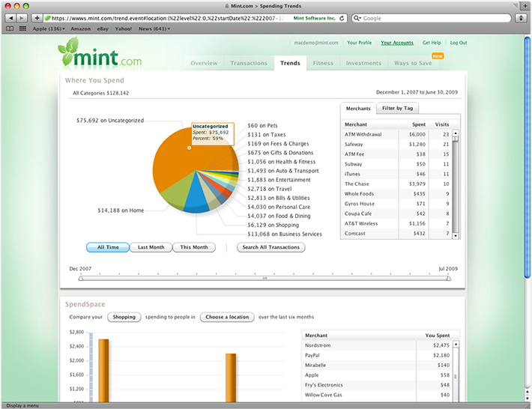Image resolution: width=532 pixels, height=409 pixels.
Task: Select the All Time range button
Action: coord(108,247)
